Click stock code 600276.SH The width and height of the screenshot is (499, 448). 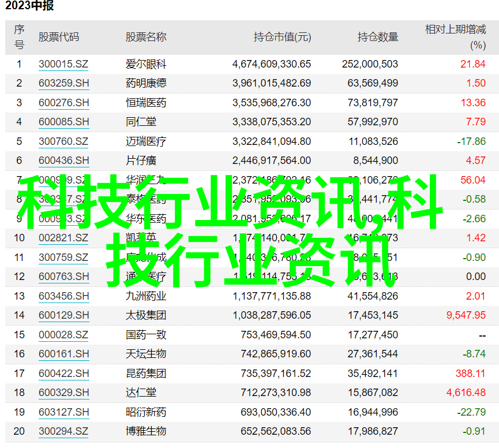coord(63,103)
